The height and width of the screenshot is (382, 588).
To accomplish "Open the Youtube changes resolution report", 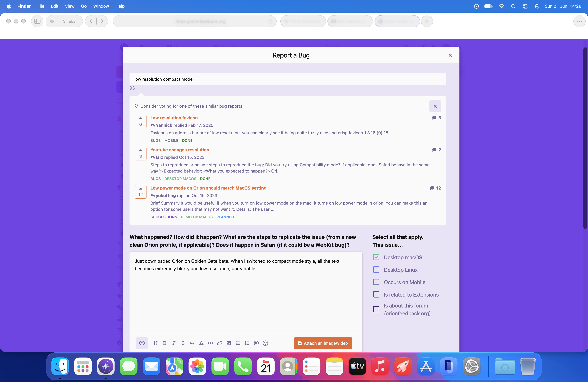I will (x=180, y=150).
